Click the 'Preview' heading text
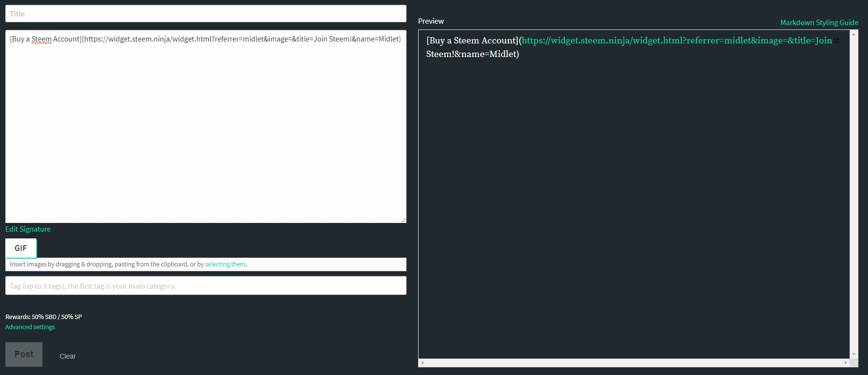The image size is (868, 375). [x=431, y=21]
